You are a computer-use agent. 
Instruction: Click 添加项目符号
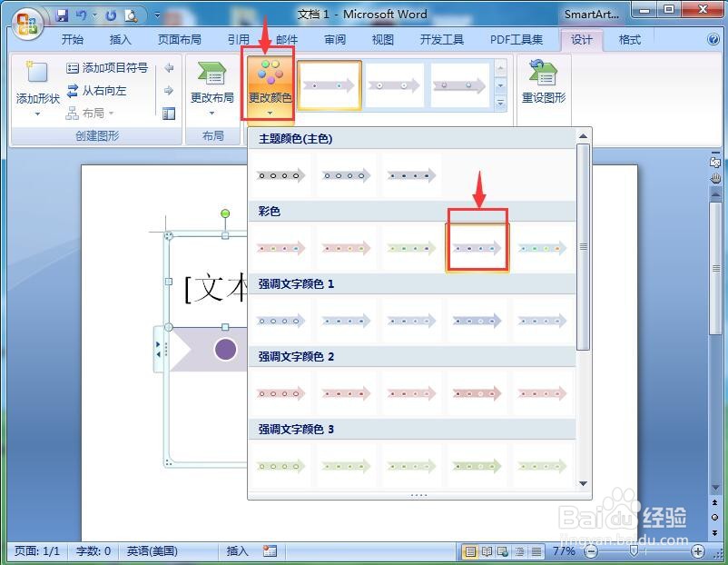pos(107,68)
